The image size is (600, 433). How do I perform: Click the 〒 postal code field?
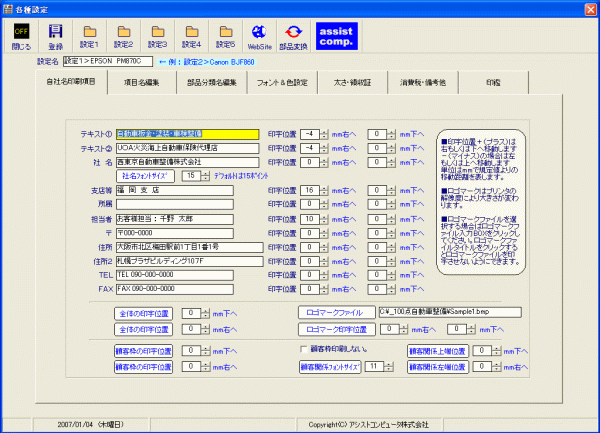click(x=175, y=233)
